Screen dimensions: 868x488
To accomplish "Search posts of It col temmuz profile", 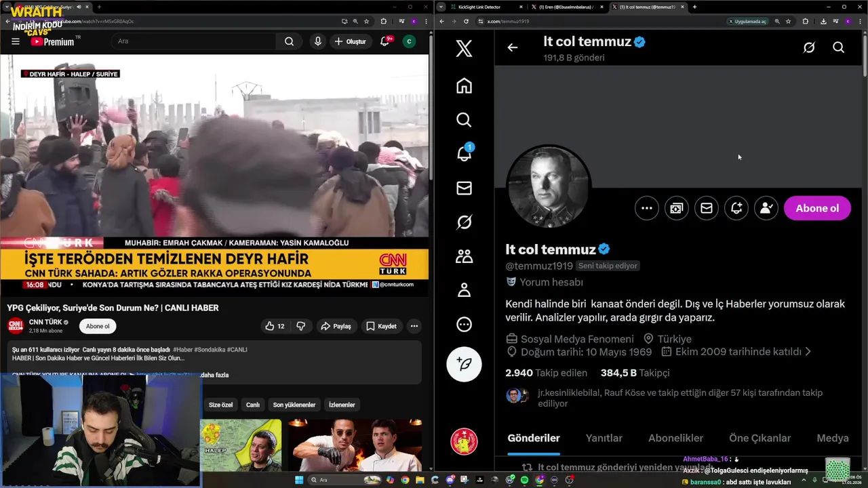I will pyautogui.click(x=838, y=47).
